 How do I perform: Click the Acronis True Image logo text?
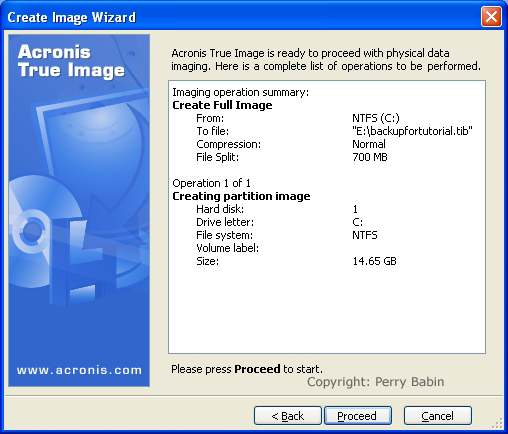71,61
